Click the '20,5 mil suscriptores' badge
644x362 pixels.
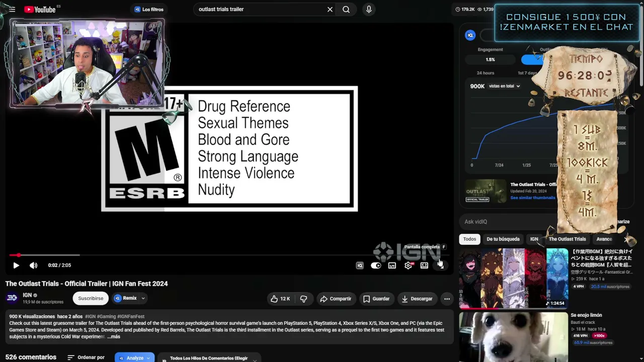tap(610, 287)
